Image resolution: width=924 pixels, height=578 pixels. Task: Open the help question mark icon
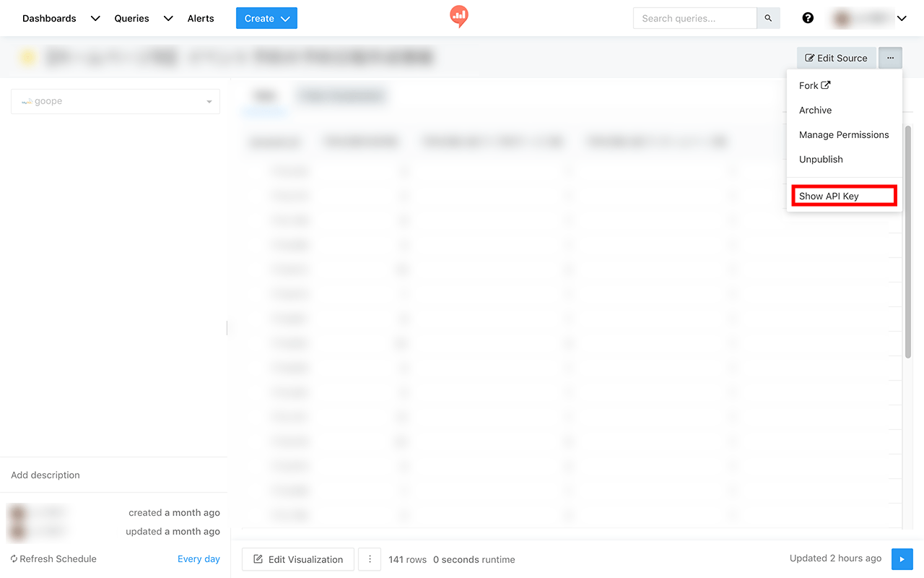pyautogui.click(x=808, y=18)
